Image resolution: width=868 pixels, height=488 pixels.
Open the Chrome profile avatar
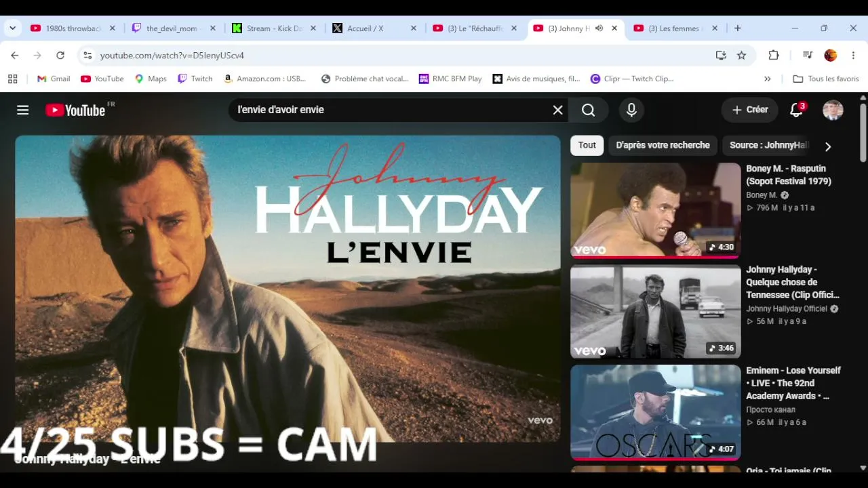pyautogui.click(x=831, y=56)
